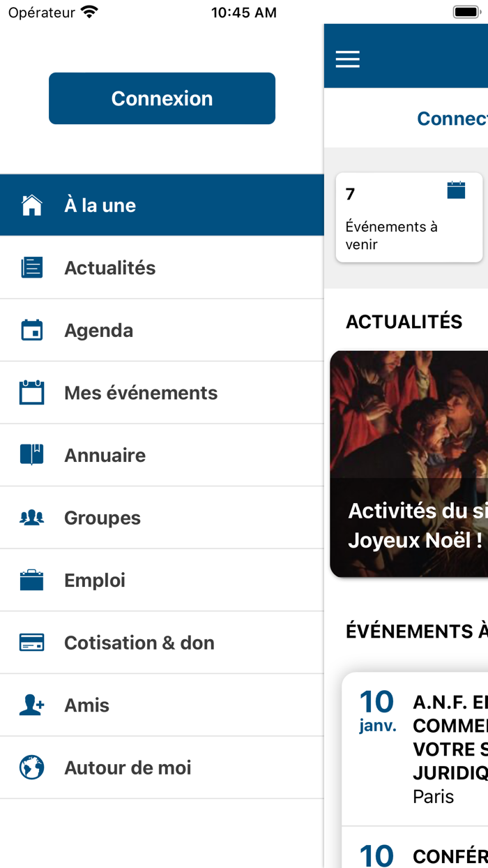Tap the Annuaire book icon
Image resolution: width=488 pixels, height=868 pixels.
pyautogui.click(x=32, y=455)
